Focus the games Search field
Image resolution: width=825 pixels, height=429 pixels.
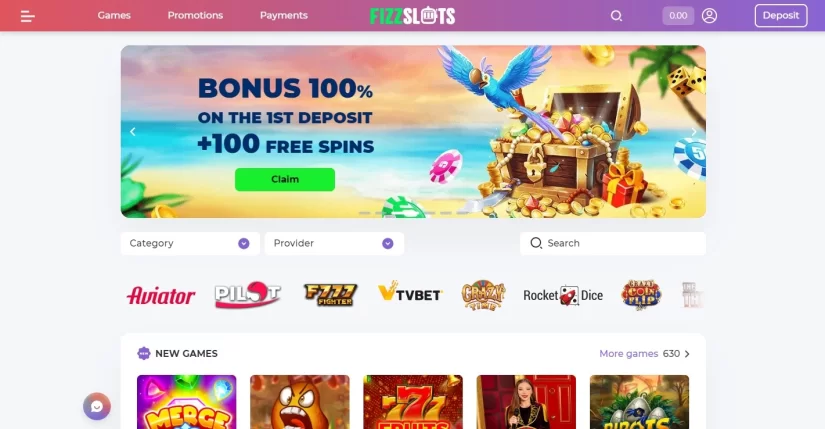[613, 243]
